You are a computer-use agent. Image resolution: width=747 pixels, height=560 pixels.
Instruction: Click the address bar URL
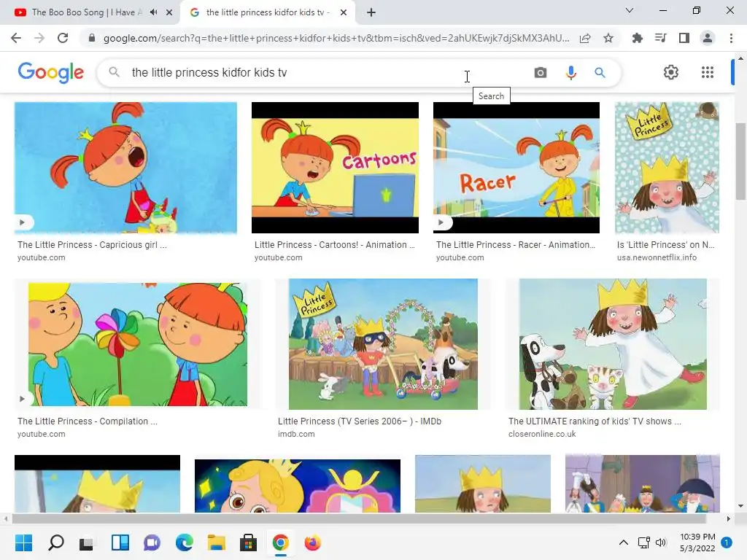click(336, 38)
